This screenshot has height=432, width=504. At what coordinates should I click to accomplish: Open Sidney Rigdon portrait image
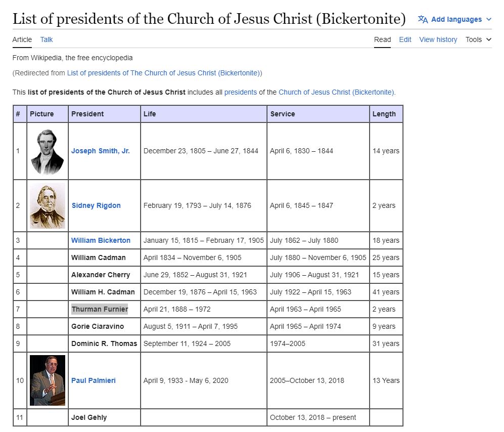(47, 205)
